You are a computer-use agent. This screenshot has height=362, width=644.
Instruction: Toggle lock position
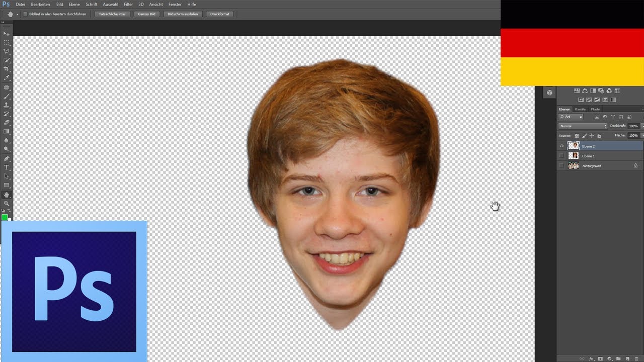[592, 136]
